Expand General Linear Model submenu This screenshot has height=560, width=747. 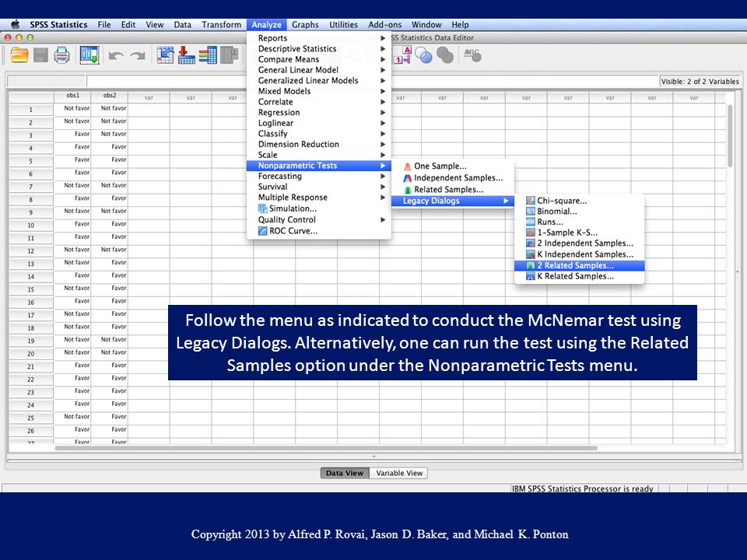click(x=319, y=70)
